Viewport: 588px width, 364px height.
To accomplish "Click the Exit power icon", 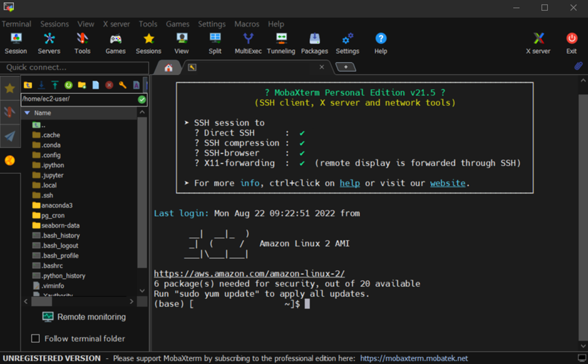I will [572, 43].
